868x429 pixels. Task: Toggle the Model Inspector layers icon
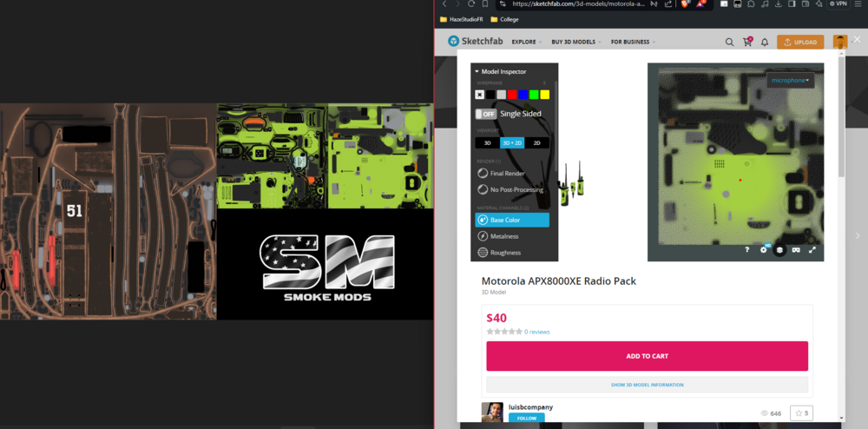(x=779, y=249)
